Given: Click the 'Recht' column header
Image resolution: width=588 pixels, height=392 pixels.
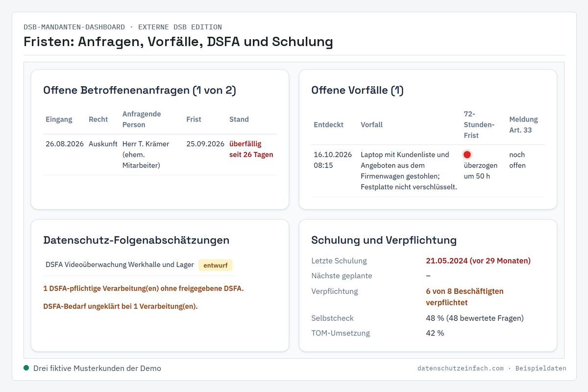Looking at the screenshot, I should pyautogui.click(x=98, y=119).
